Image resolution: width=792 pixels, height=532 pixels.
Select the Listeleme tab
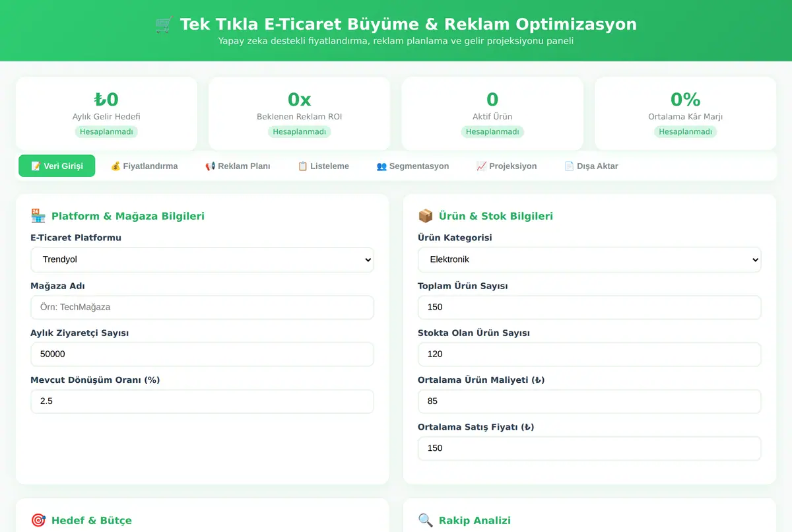323,166
